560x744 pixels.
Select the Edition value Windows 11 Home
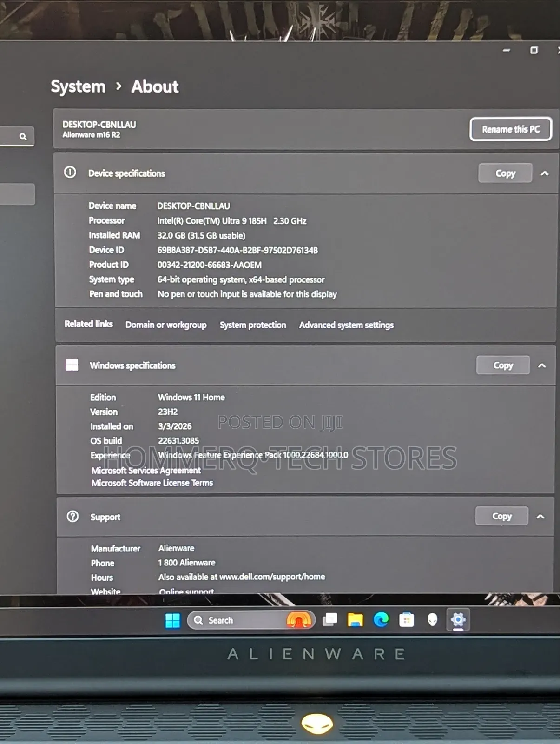coord(191,397)
